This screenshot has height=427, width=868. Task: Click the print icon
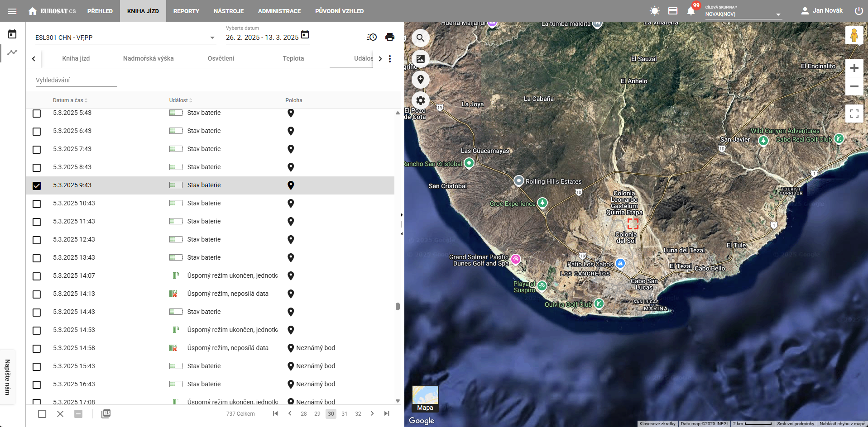pyautogui.click(x=389, y=37)
